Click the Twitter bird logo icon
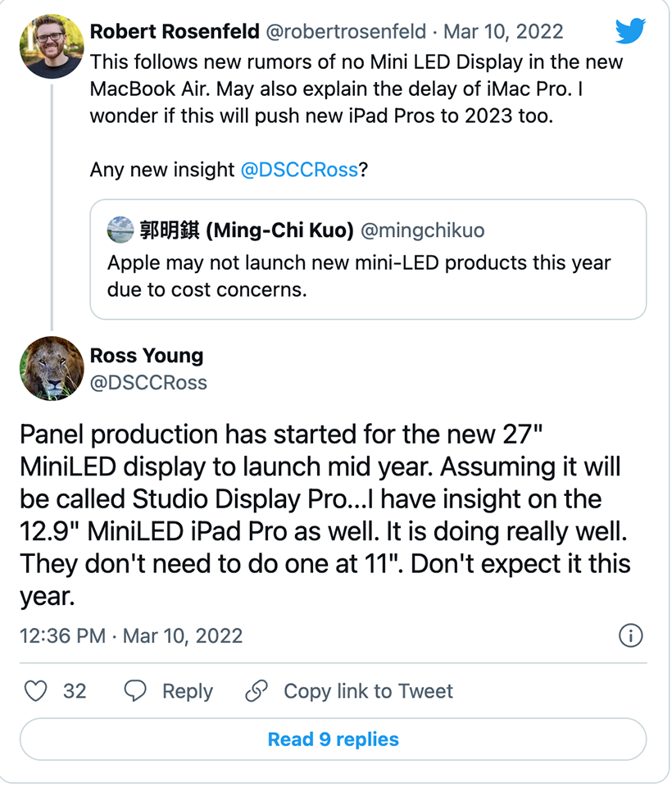This screenshot has width=672, height=787. pos(630,32)
